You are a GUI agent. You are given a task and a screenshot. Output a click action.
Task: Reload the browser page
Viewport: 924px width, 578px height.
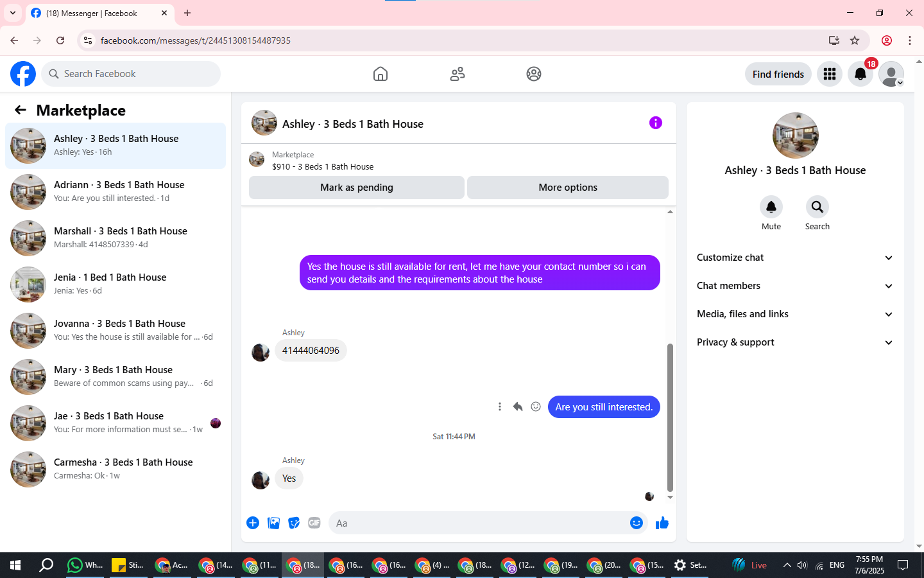(x=60, y=40)
